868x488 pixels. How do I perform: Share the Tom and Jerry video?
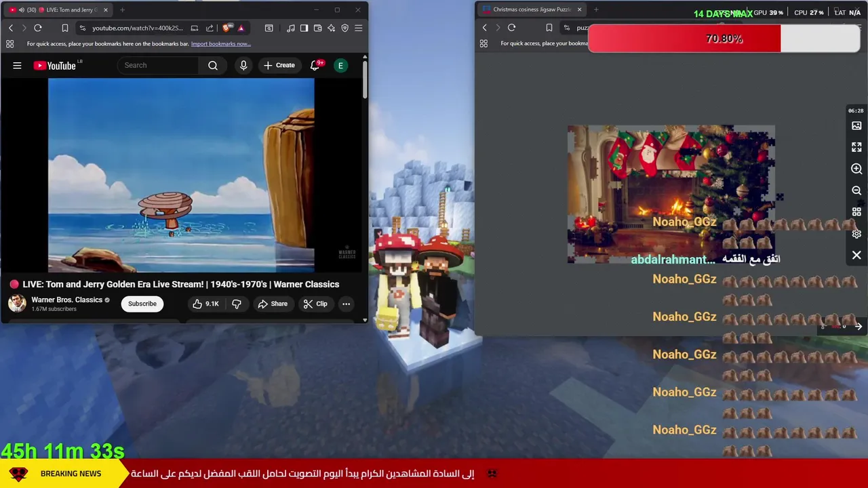tap(273, 304)
